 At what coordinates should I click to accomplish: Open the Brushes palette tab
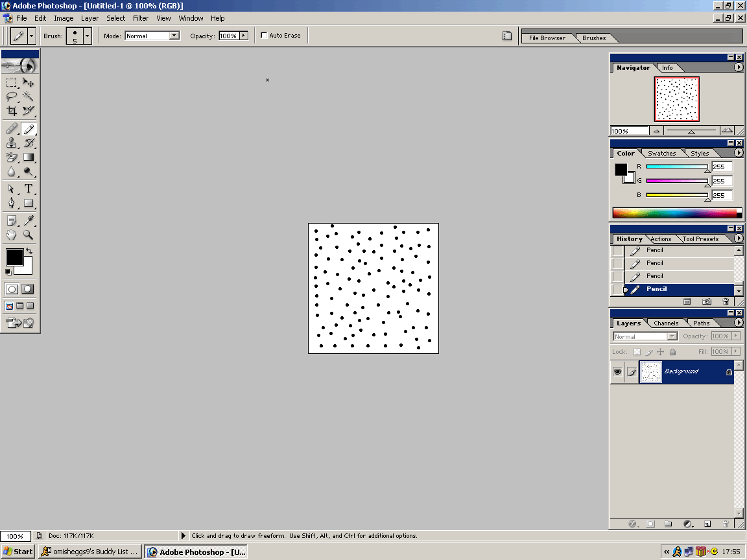point(593,38)
